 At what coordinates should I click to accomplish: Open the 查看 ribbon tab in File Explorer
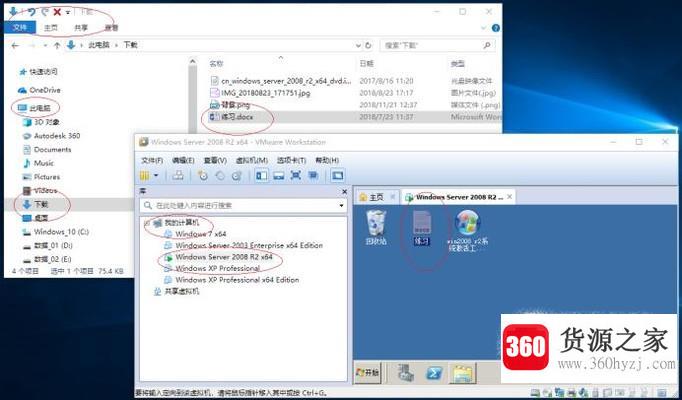tap(111, 28)
